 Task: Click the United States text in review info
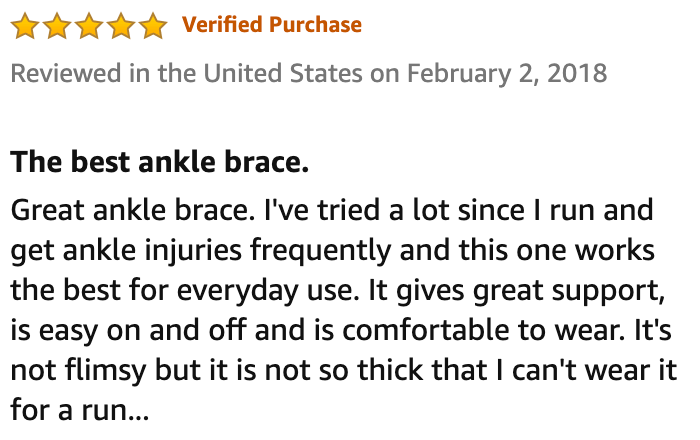pyautogui.click(x=283, y=73)
